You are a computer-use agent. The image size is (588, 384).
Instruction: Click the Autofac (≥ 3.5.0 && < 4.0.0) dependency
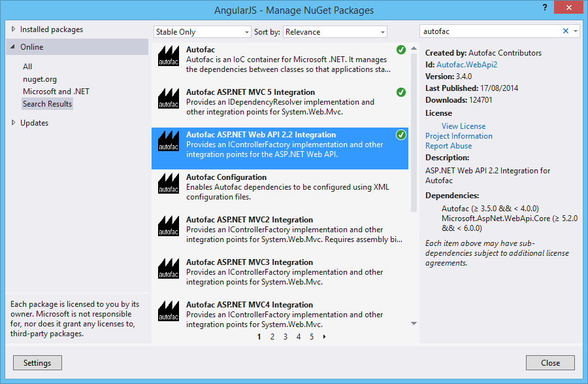pos(490,208)
